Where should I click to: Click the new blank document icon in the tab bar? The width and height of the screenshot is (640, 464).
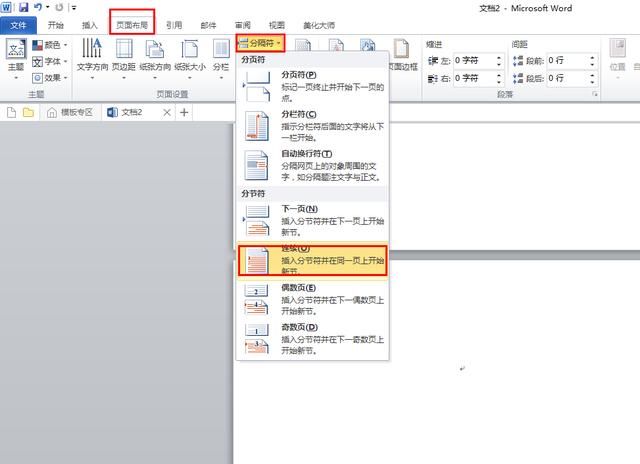11,112
